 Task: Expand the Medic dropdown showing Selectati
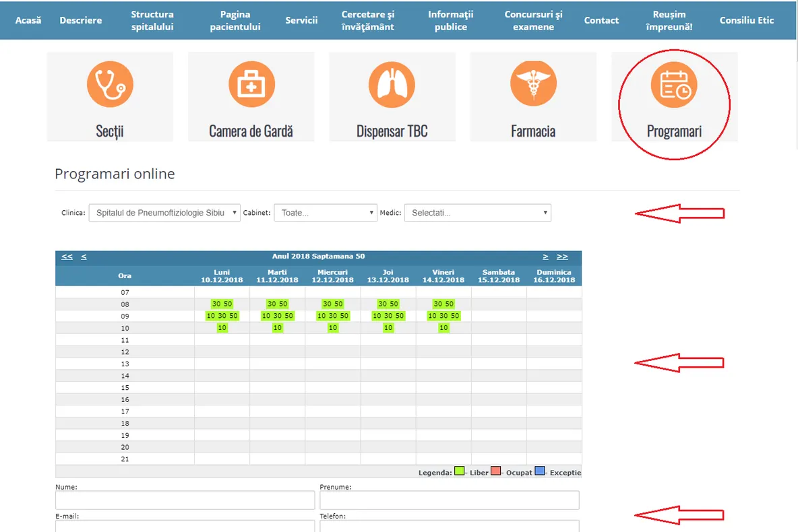point(478,213)
